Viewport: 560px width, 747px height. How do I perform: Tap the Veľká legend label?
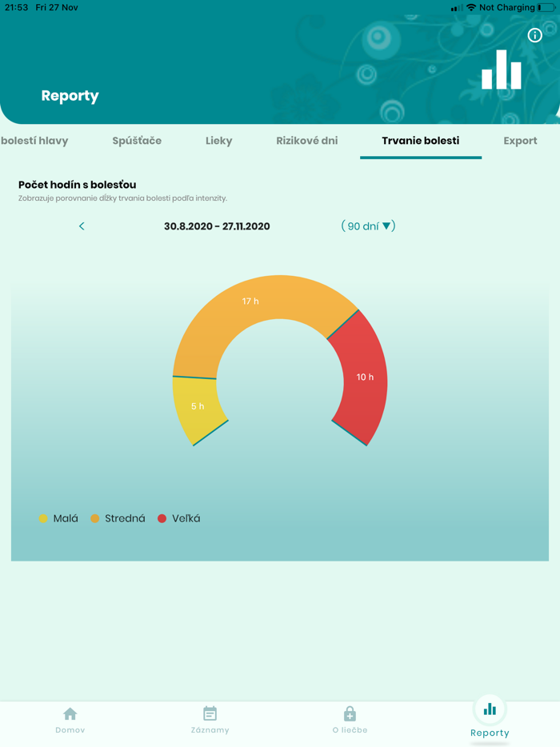click(186, 518)
